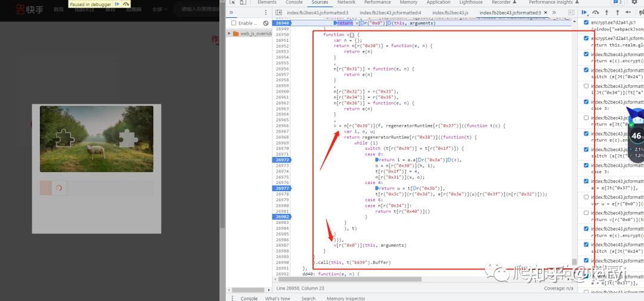Viewport: 644px width, 301px height.
Task: Open the Memory Inspector drawer tab
Action: pyautogui.click(x=346, y=298)
